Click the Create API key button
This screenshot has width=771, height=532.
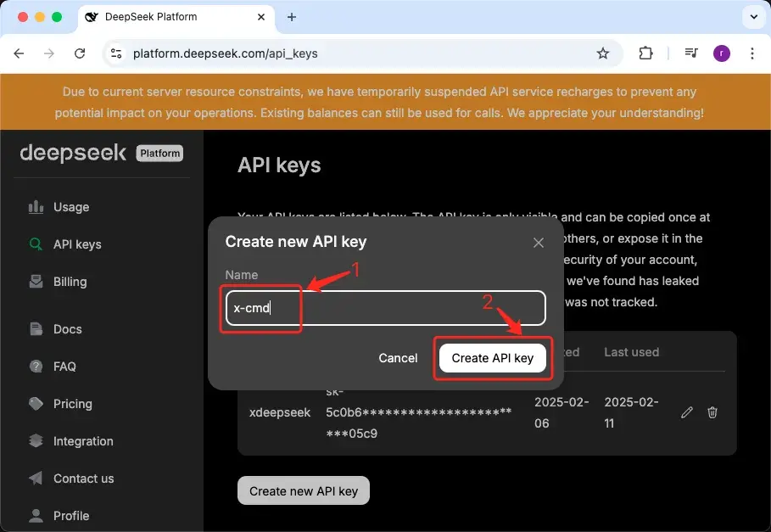point(492,357)
